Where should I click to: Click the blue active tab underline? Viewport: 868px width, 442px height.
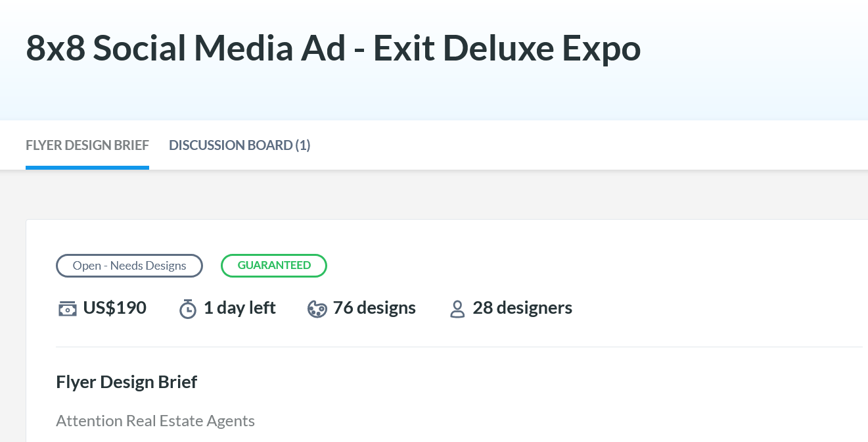click(87, 167)
